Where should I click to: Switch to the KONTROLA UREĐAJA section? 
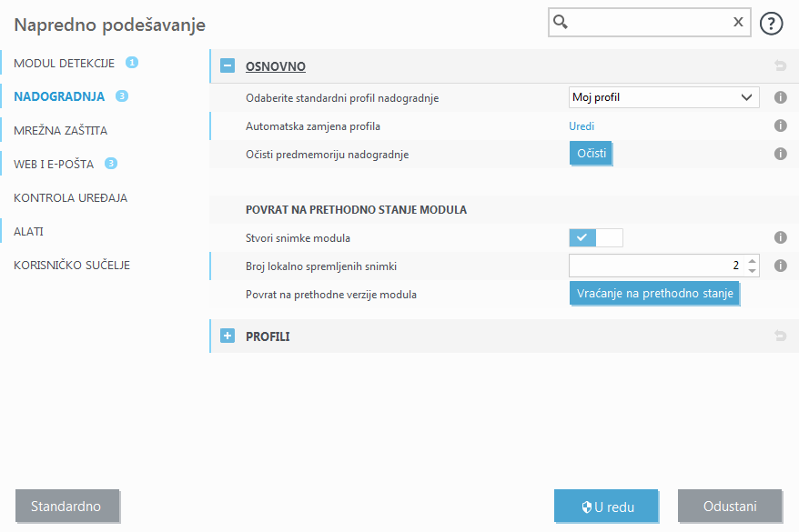click(71, 197)
